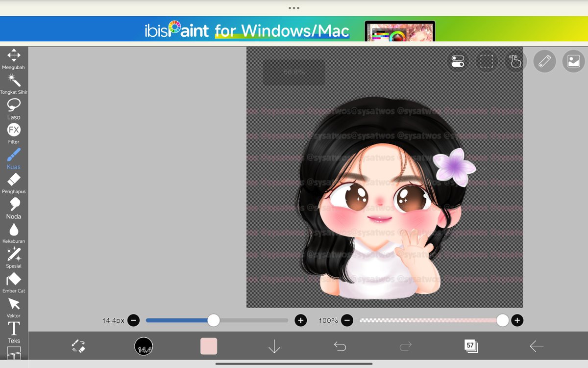Screen dimensions: 588x368
Task: Select the Vektor arrow tool
Action: pyautogui.click(x=14, y=308)
